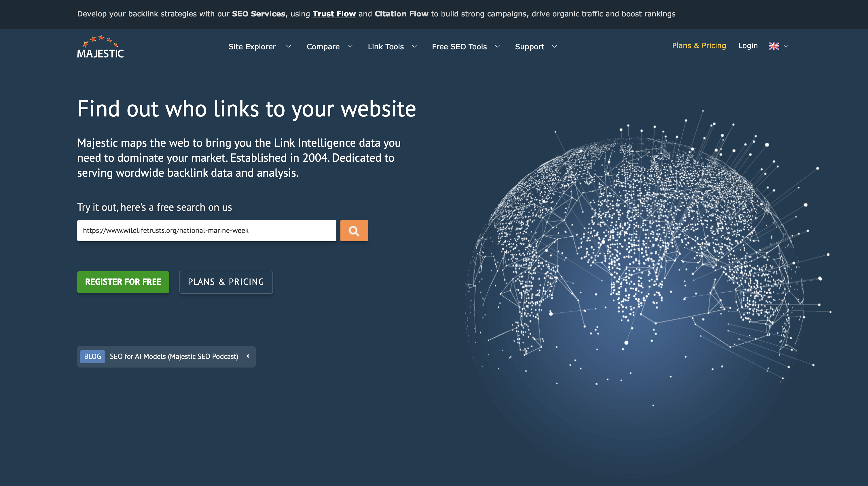Screen dimensions: 868x486
Task: Open Plans & Pricing in header
Action: pyautogui.click(x=699, y=46)
